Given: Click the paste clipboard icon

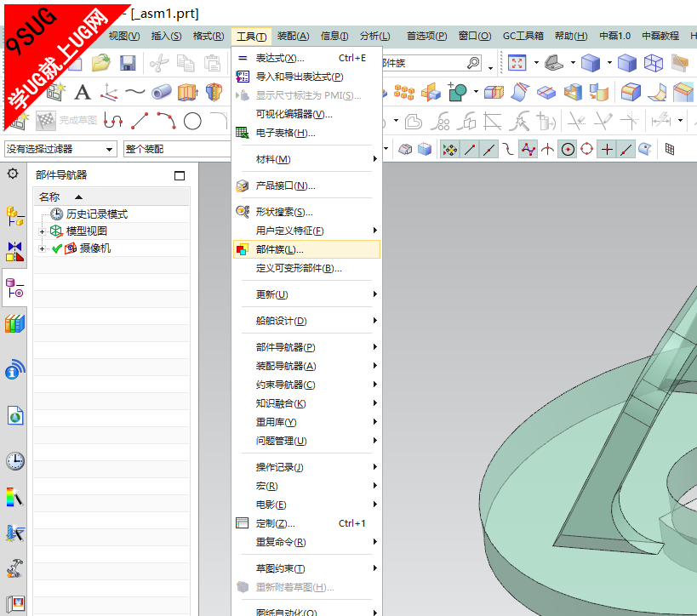Looking at the screenshot, I should [212, 63].
